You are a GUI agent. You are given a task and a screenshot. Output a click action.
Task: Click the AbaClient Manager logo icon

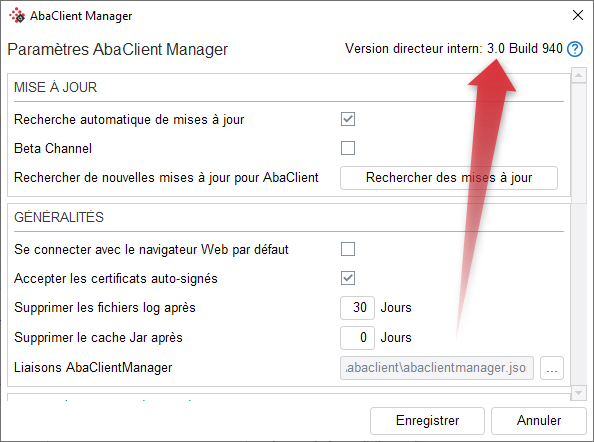(17, 16)
